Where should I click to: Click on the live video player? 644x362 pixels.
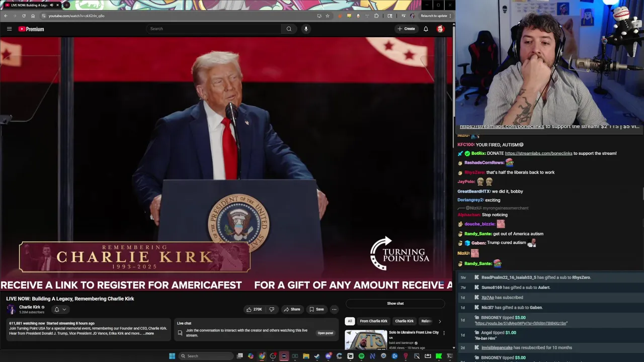226,165
